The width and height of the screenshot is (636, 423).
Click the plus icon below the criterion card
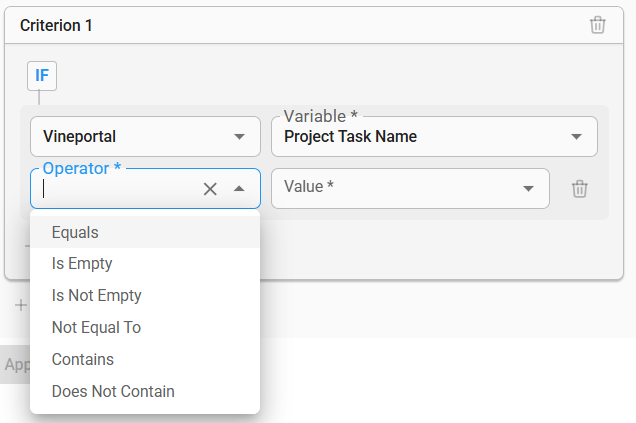click(20, 305)
